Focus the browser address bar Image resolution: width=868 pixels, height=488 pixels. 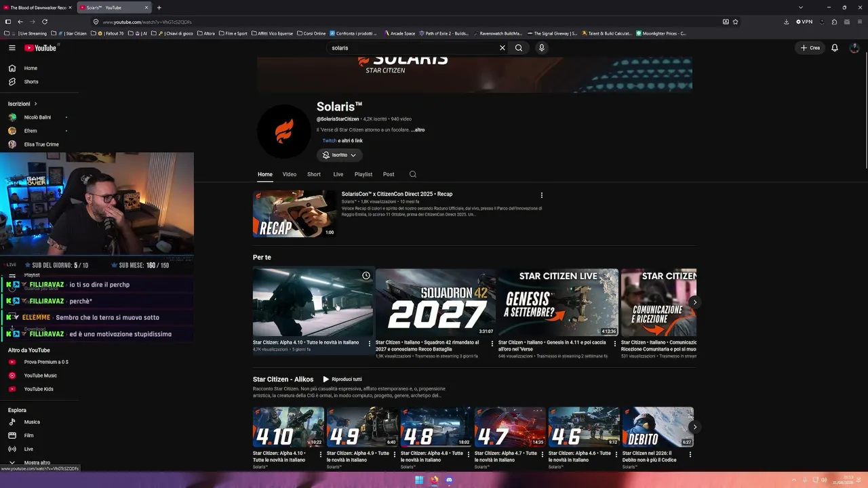pyautogui.click(x=407, y=22)
